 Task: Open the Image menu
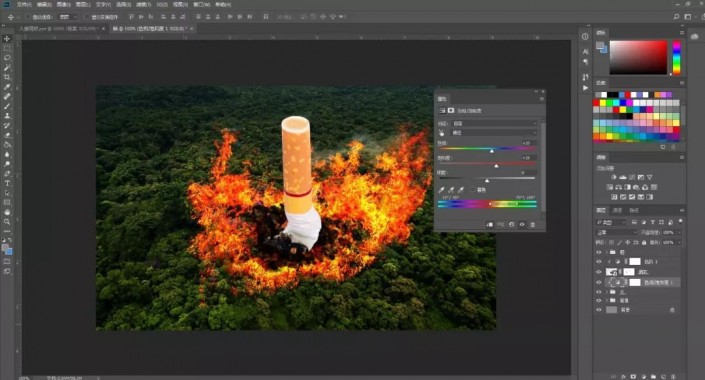point(63,4)
